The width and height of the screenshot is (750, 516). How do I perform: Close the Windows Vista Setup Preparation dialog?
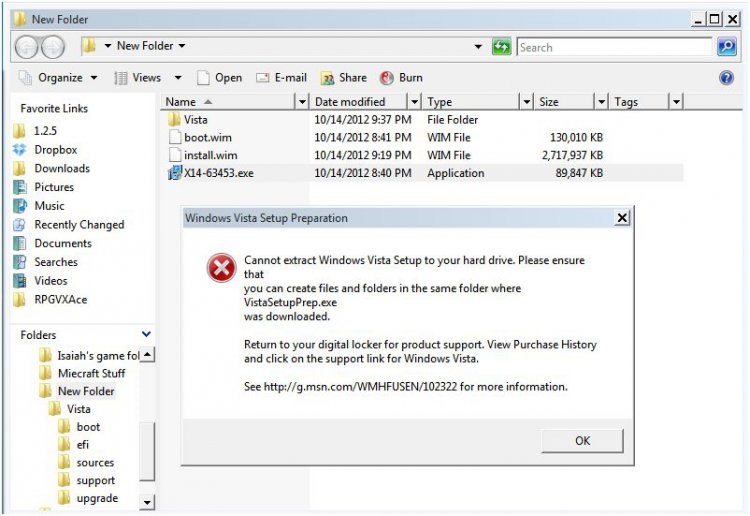pyautogui.click(x=622, y=218)
